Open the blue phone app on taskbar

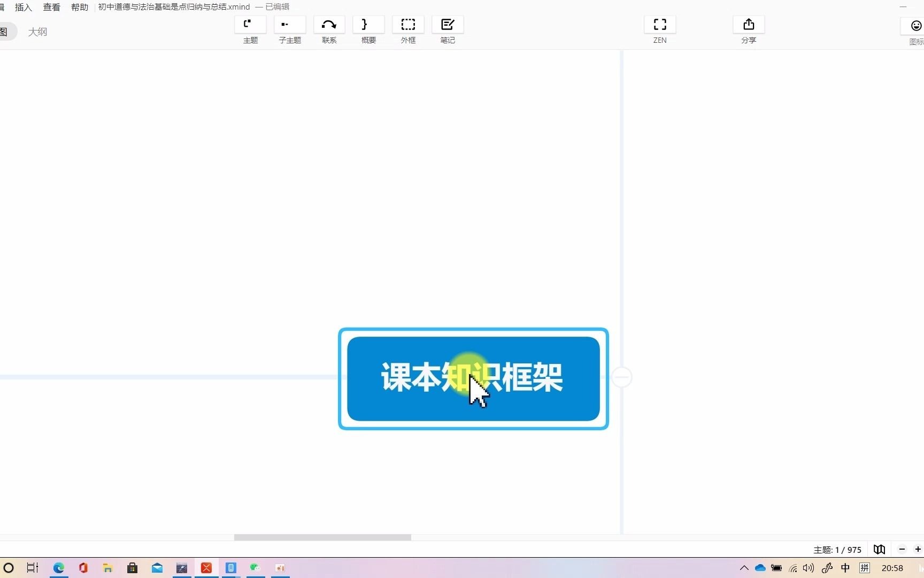231,568
